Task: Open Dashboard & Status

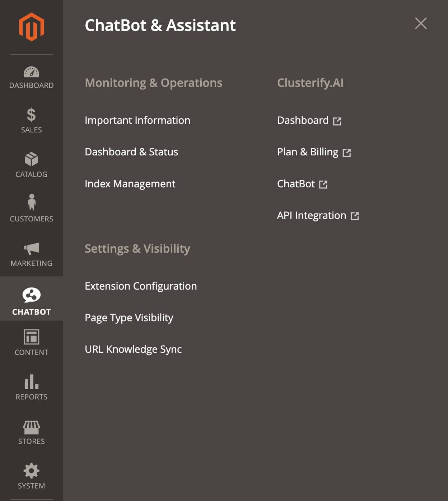Action: coord(131,152)
